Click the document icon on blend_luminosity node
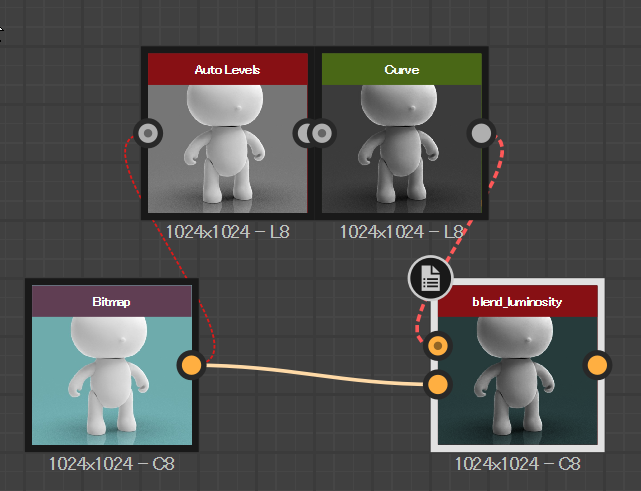 click(430, 278)
